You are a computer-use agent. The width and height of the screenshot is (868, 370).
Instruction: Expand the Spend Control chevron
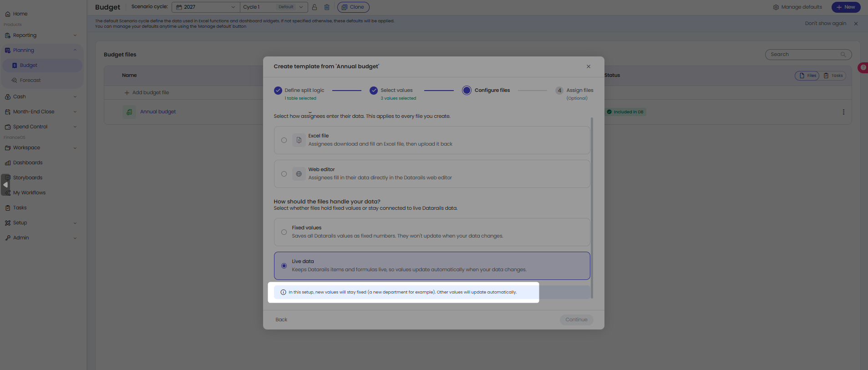pyautogui.click(x=75, y=127)
